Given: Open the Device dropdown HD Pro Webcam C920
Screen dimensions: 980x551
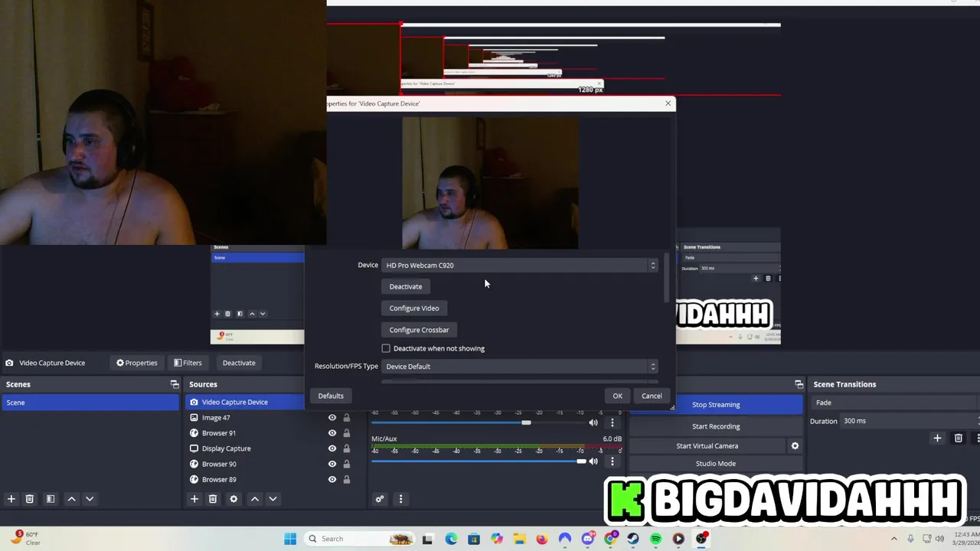Looking at the screenshot, I should (520, 265).
